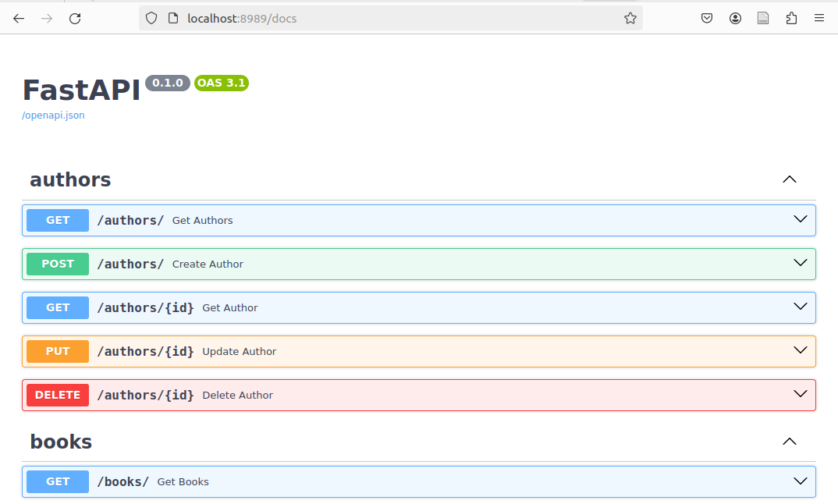This screenshot has height=504, width=838.
Task: Expand the POST Create Author endpoint
Action: tap(800, 263)
